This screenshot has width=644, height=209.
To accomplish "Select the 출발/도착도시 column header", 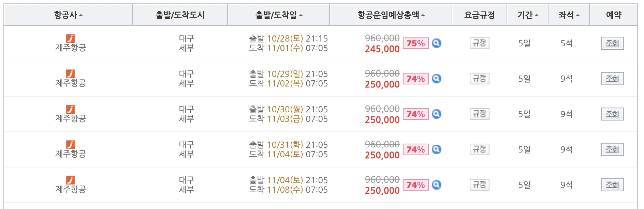I will 179,15.
